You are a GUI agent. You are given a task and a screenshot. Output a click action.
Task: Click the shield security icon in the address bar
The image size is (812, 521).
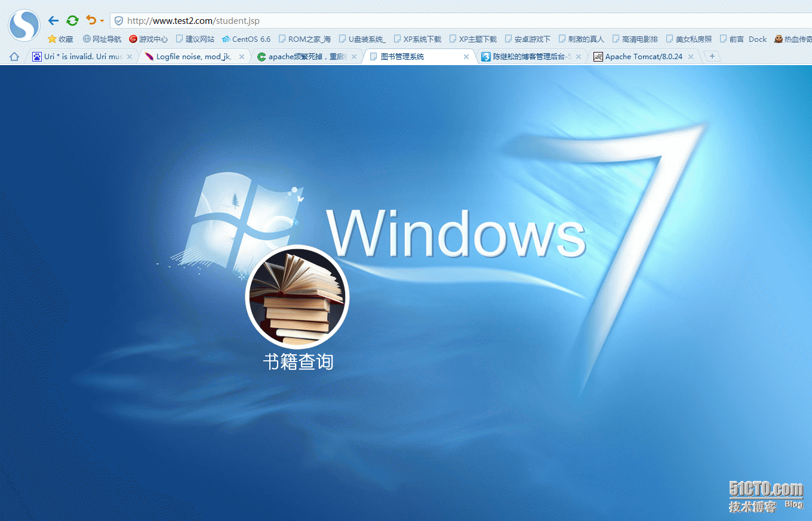tap(119, 21)
